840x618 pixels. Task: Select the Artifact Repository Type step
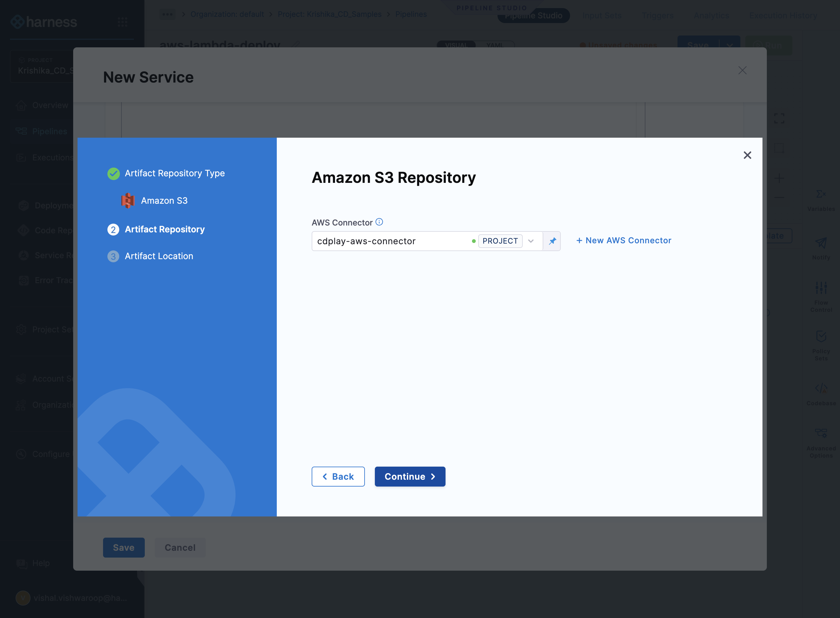point(166,173)
